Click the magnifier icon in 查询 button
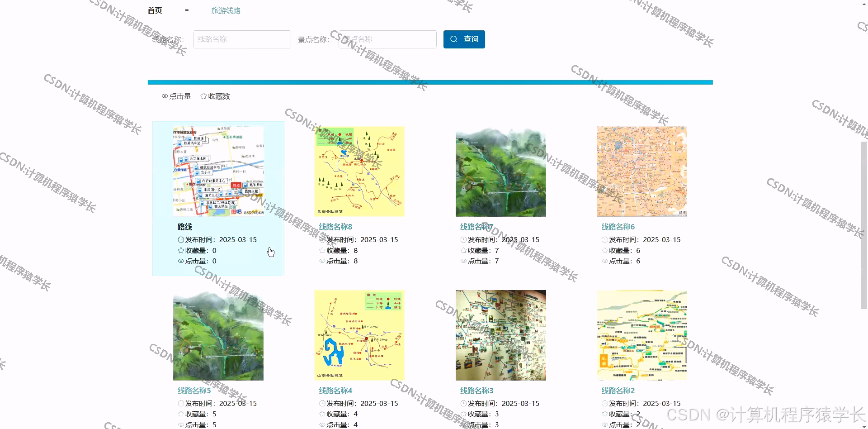Image resolution: width=868 pixels, height=429 pixels. 454,39
